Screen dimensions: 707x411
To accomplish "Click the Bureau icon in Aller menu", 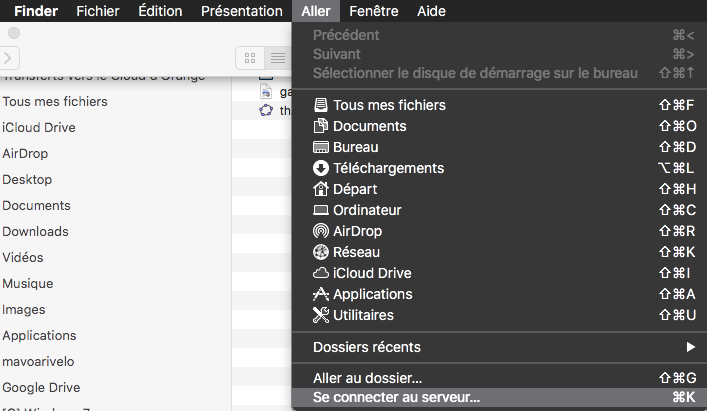I will [320, 147].
